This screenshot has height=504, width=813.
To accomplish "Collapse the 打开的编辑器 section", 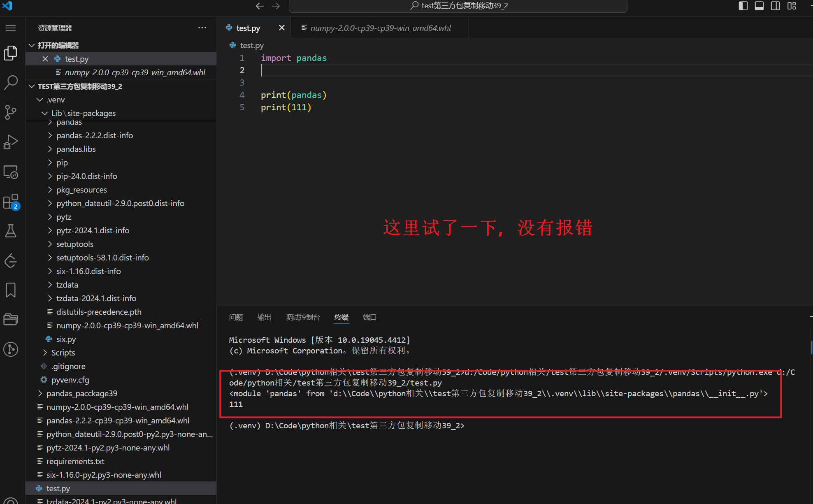I will 121,45.
